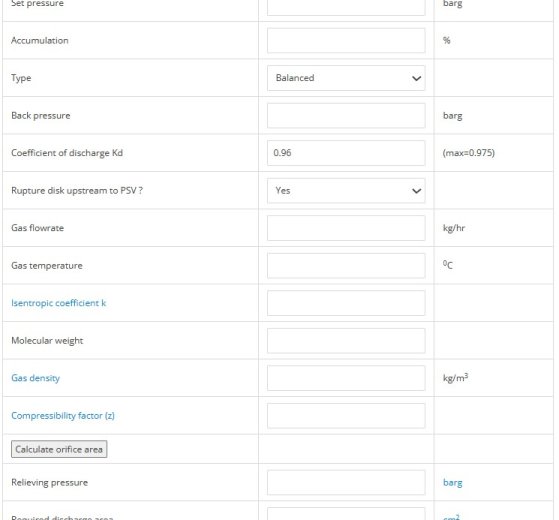Click the Set pressure input field

pos(346,7)
